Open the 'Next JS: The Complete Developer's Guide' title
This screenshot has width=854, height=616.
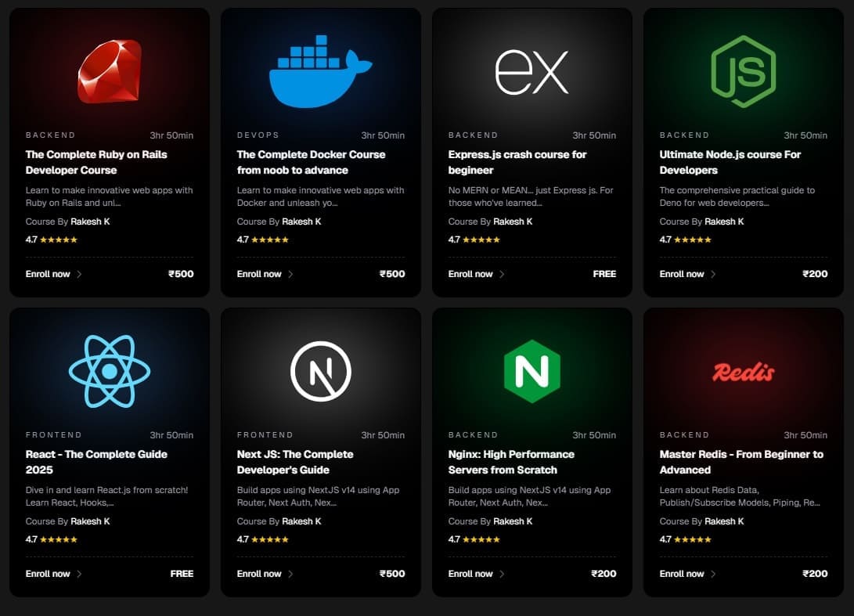(295, 462)
